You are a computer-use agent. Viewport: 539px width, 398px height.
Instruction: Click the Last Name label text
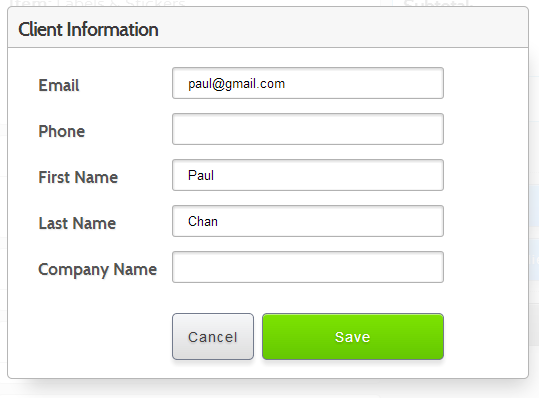coord(77,223)
